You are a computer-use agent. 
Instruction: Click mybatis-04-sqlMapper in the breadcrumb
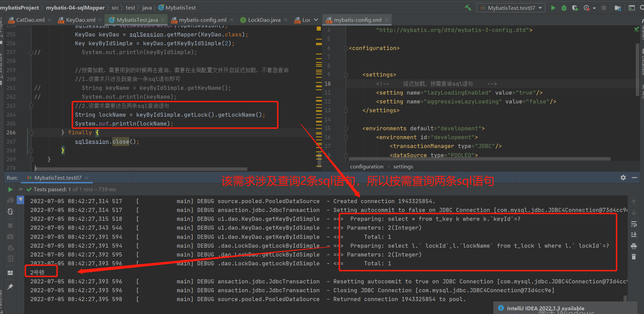pos(75,7)
